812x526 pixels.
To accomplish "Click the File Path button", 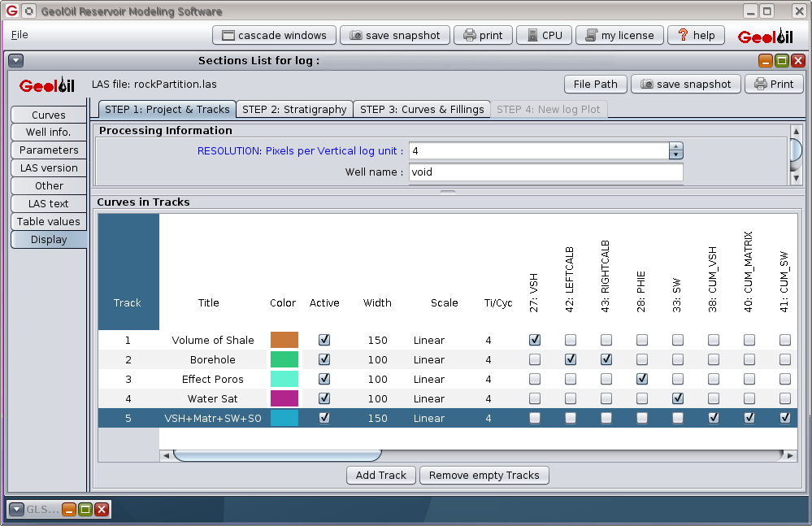I will click(x=595, y=84).
